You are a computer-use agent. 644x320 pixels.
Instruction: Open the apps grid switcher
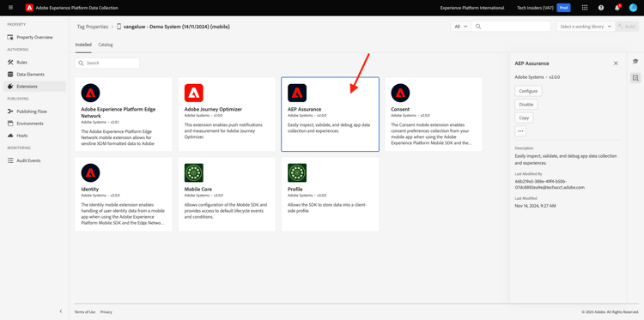585,8
